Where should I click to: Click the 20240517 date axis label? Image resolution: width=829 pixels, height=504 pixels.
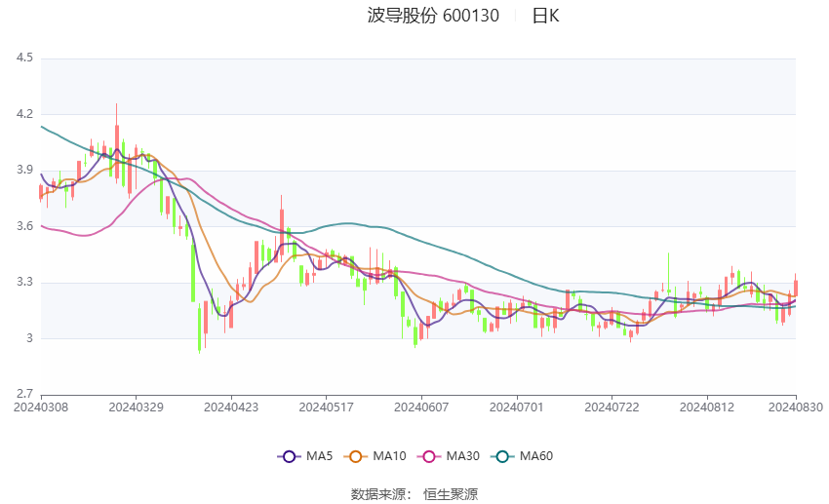(326, 406)
